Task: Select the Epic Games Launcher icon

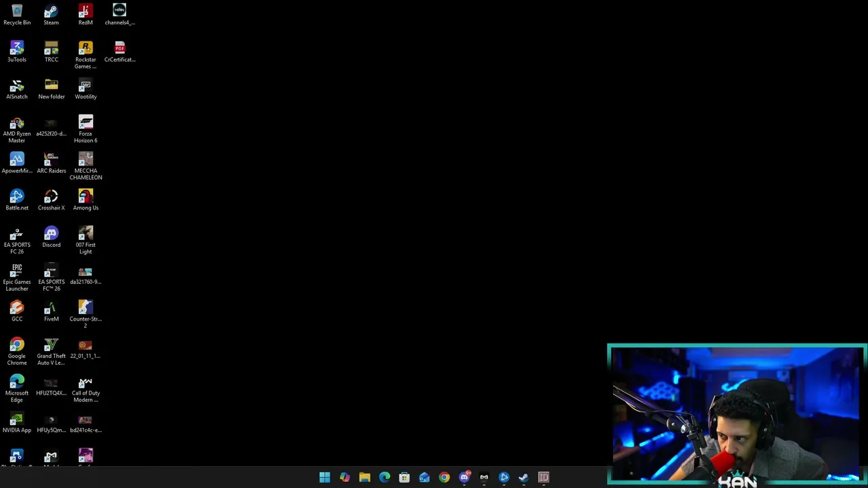Action: click(17, 278)
